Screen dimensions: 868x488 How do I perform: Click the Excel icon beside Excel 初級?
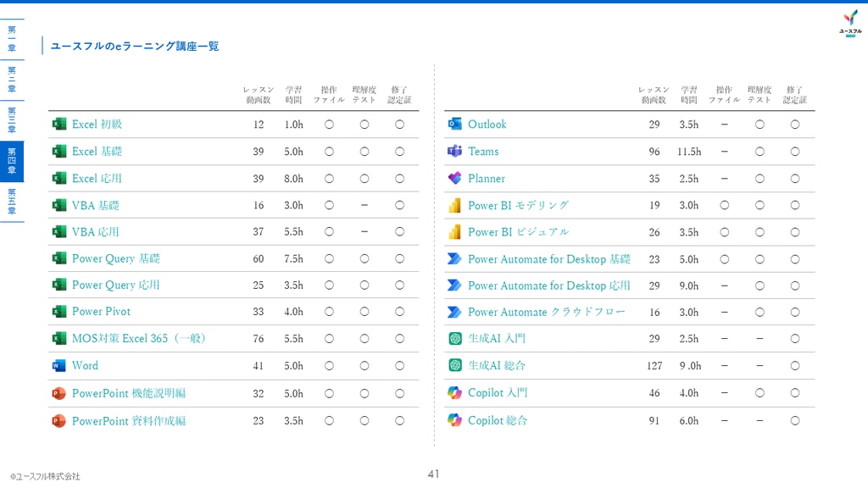tap(58, 125)
